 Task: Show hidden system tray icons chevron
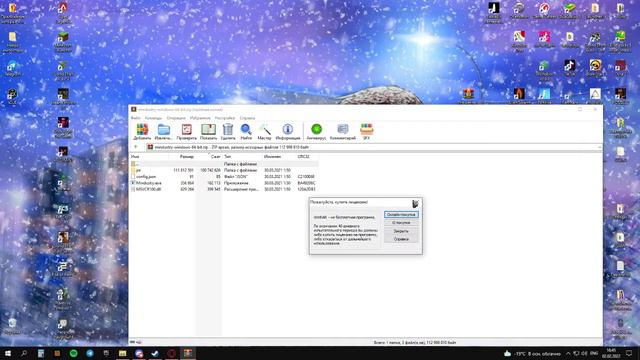568,353
